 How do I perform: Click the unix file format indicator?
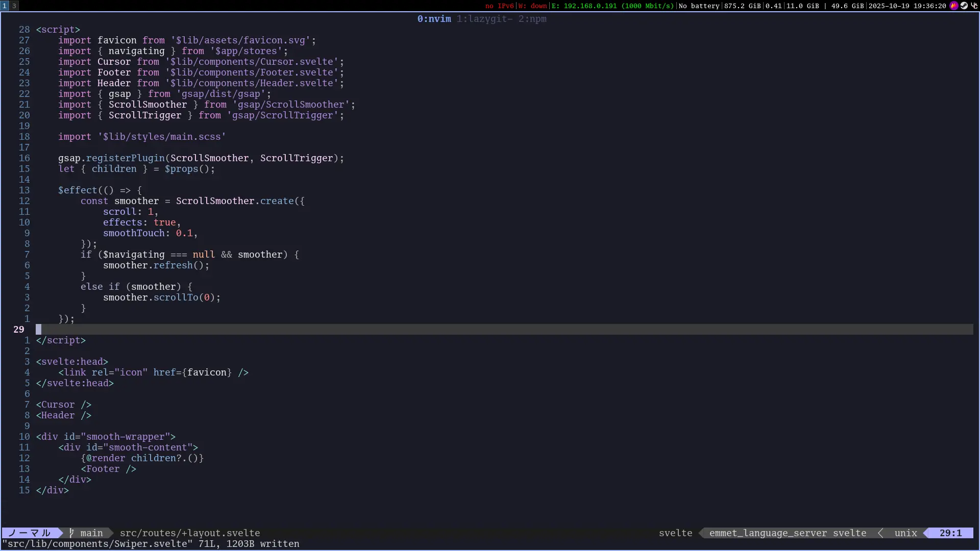click(905, 533)
